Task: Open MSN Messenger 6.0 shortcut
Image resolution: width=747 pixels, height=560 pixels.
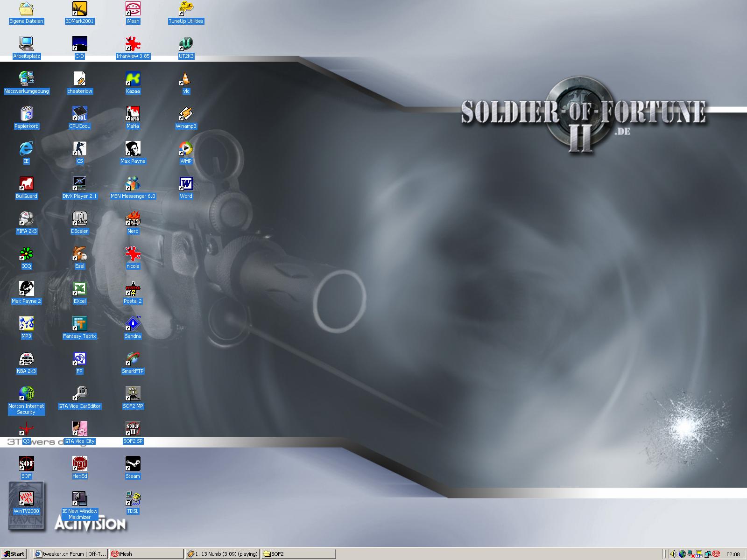Action: [x=133, y=184]
